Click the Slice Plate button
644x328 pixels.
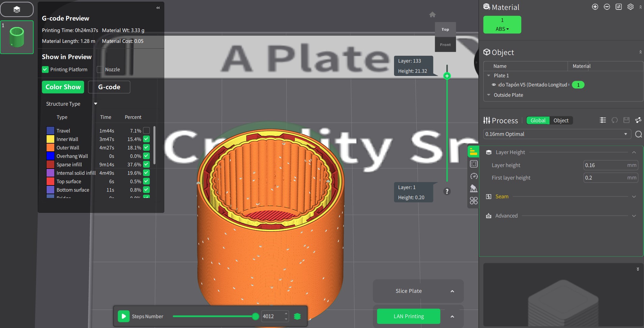coord(409,291)
